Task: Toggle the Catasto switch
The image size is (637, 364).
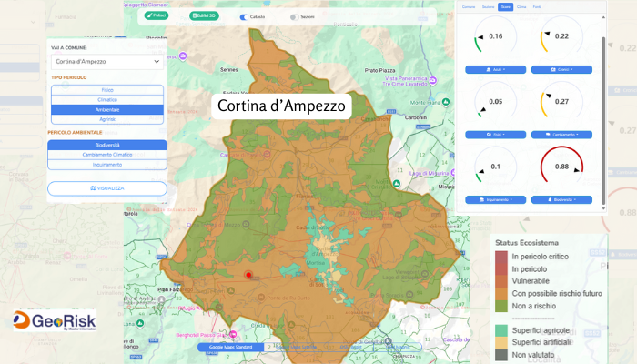Action: click(x=244, y=16)
